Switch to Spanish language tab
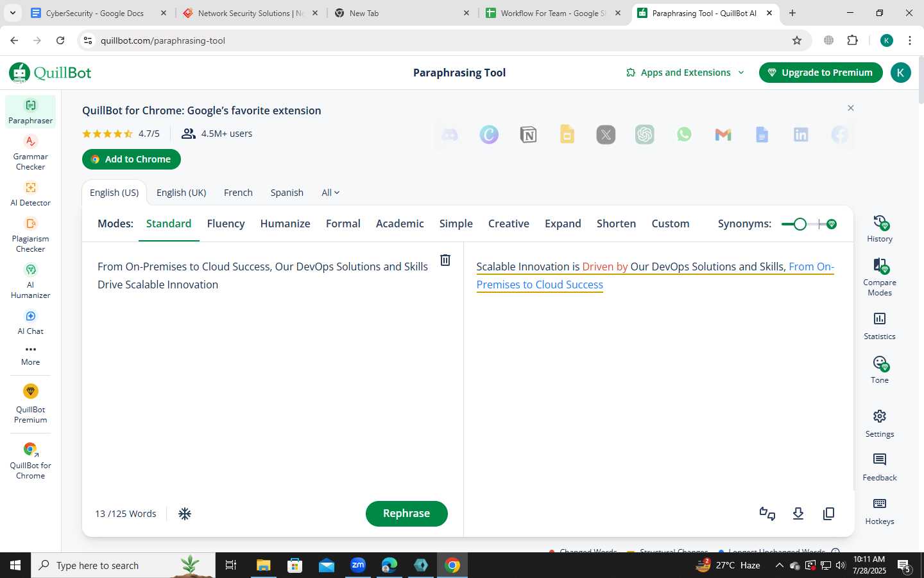 287,193
